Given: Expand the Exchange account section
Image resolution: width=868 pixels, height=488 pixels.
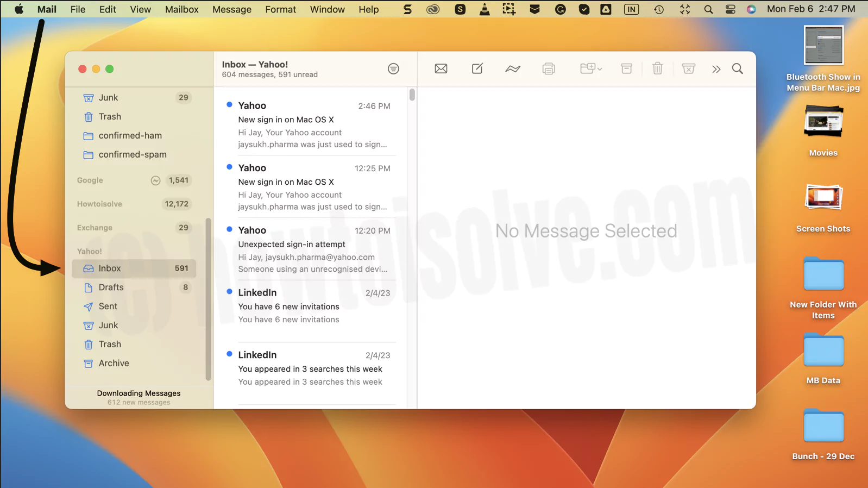Looking at the screenshot, I should click(95, 228).
